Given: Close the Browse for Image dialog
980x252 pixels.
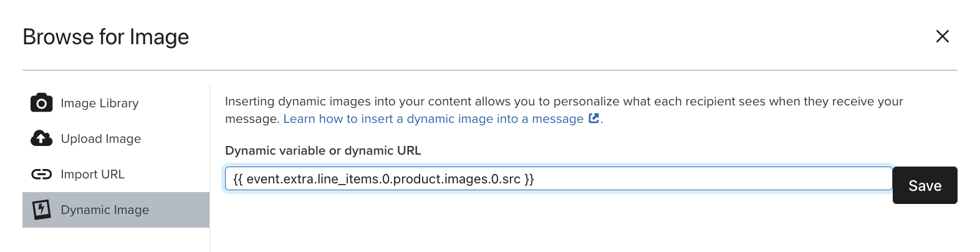Looking at the screenshot, I should (x=942, y=36).
